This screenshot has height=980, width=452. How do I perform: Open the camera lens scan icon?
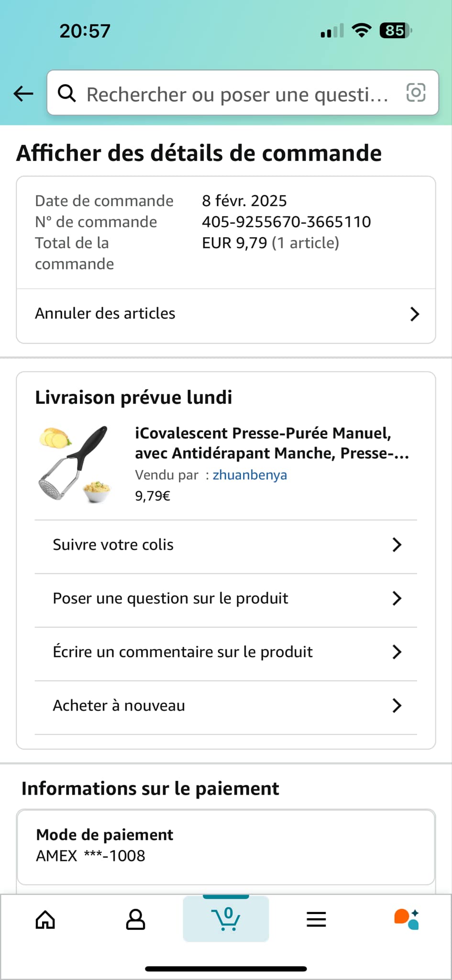416,92
